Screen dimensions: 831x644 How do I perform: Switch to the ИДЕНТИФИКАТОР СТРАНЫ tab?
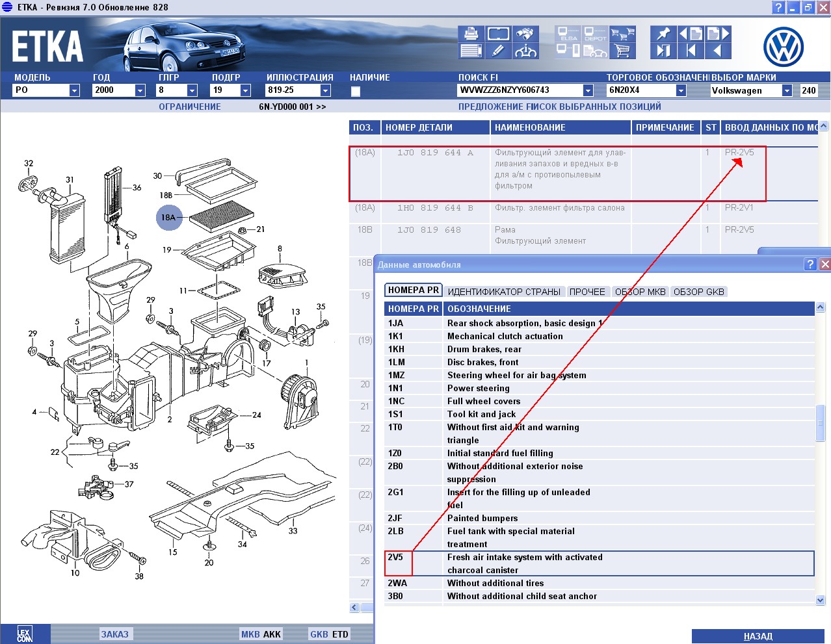point(504,292)
